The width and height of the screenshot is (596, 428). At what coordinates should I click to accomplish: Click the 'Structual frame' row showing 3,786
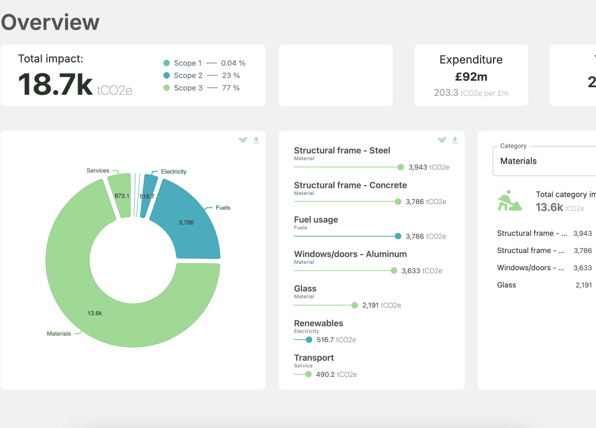544,250
